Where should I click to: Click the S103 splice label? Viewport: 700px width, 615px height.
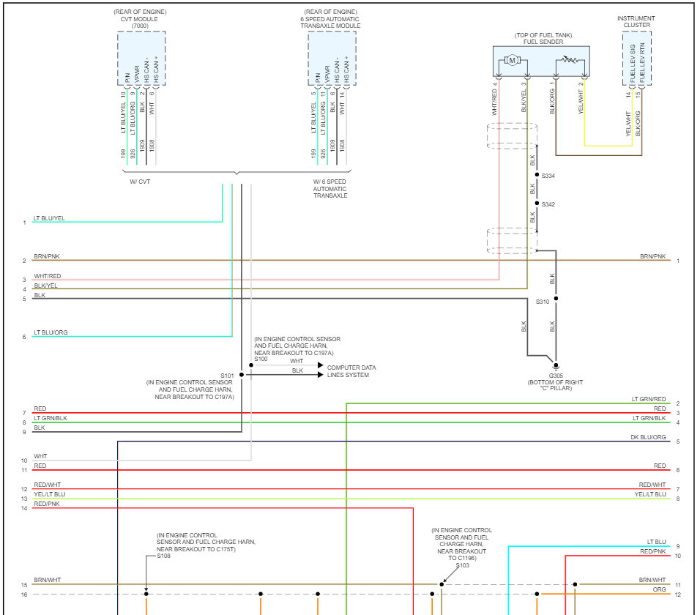click(463, 565)
